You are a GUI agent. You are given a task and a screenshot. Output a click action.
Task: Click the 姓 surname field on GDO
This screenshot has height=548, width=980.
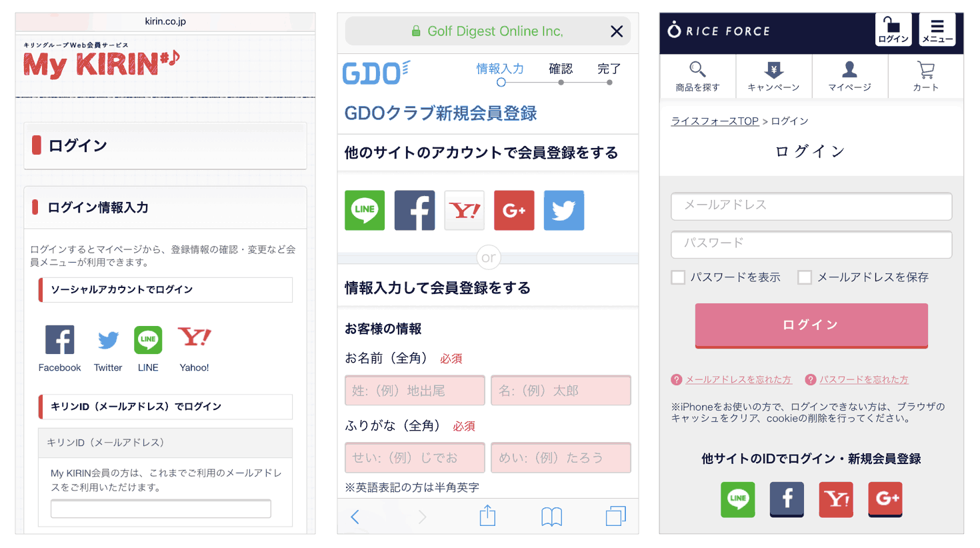click(415, 391)
